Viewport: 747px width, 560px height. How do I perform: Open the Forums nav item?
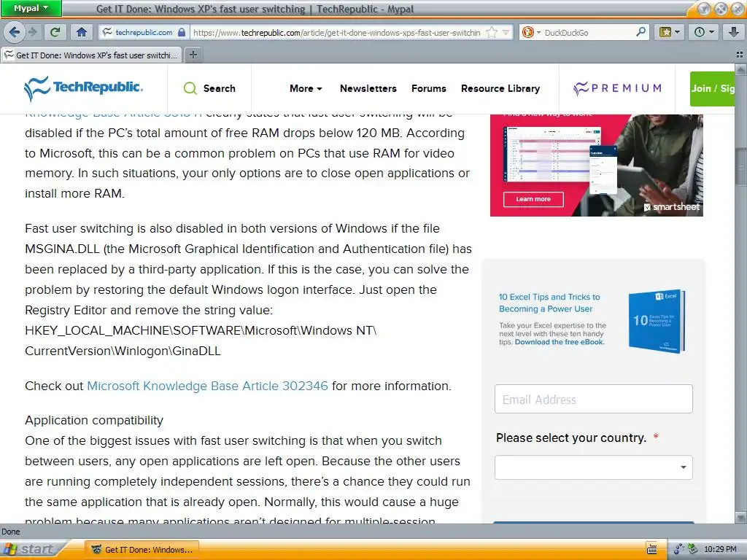(429, 88)
